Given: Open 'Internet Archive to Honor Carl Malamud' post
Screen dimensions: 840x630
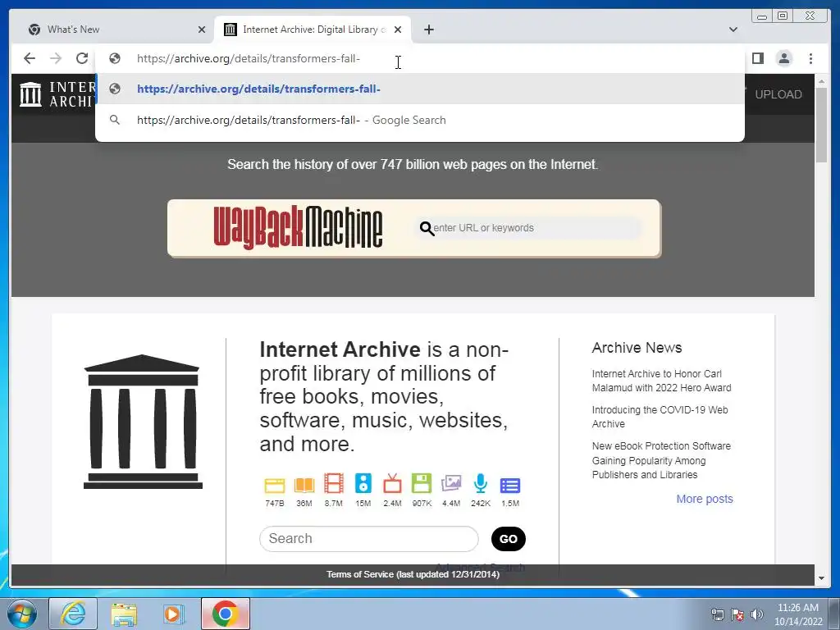Looking at the screenshot, I should point(661,381).
